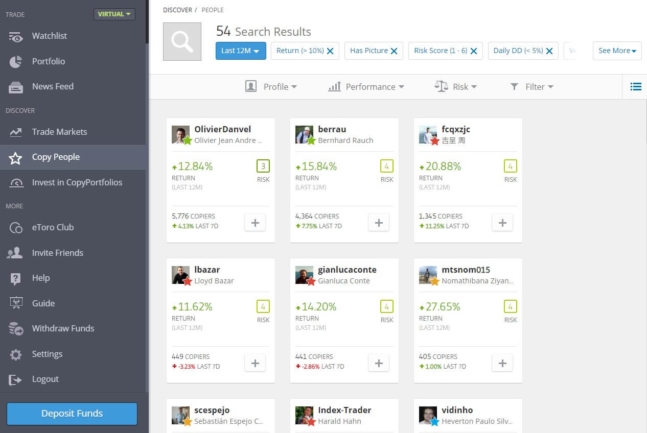Add gianlucaconte with the plus button

(379, 363)
